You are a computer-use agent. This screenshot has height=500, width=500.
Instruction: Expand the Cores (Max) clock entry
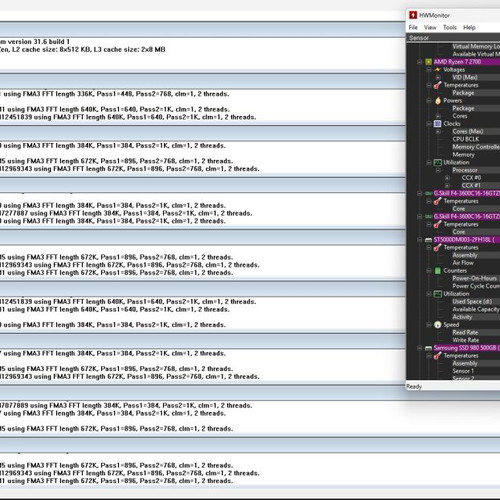pyautogui.click(x=438, y=131)
